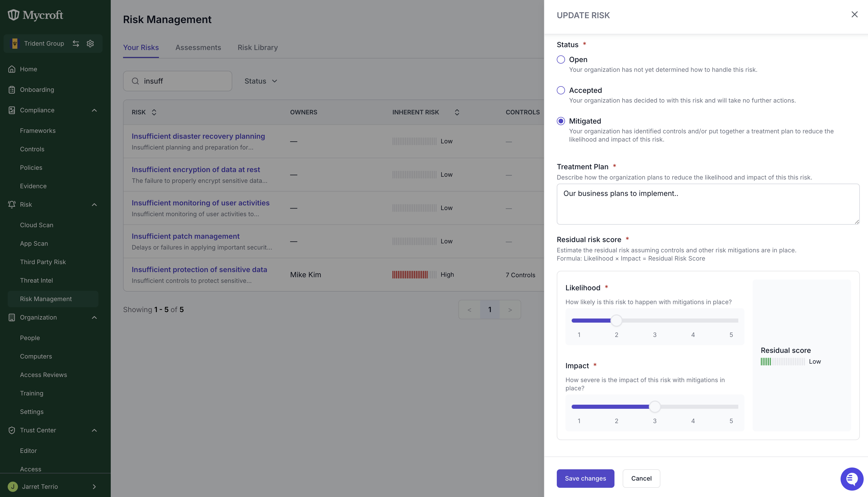Image resolution: width=868 pixels, height=497 pixels.
Task: Click the Home house icon in the sidebar
Action: click(x=12, y=69)
